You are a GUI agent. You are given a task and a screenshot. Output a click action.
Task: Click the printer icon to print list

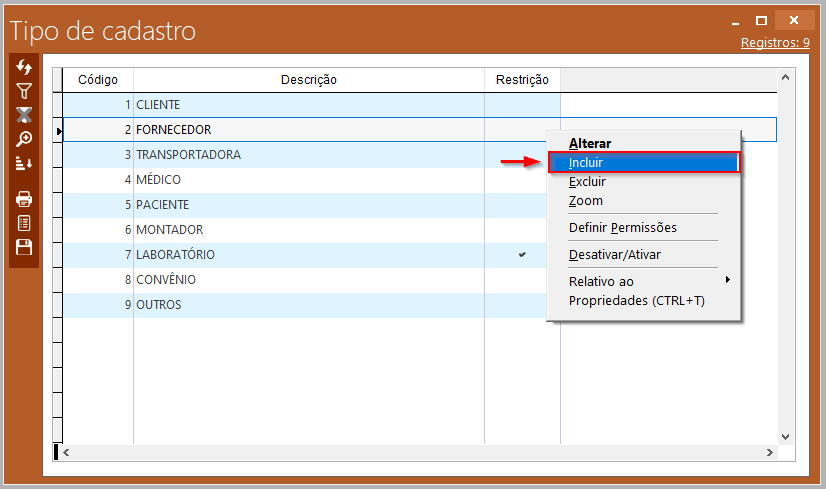pyautogui.click(x=24, y=199)
